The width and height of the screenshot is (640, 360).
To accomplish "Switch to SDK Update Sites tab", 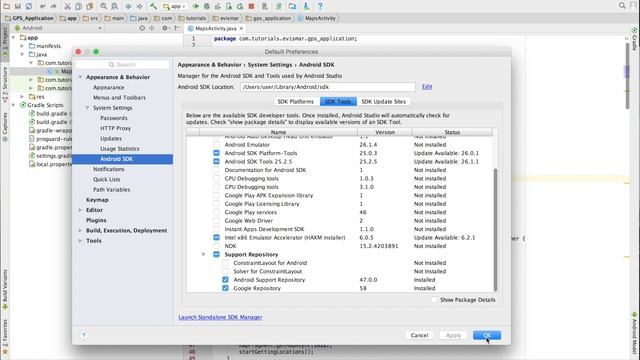I will 384,101.
